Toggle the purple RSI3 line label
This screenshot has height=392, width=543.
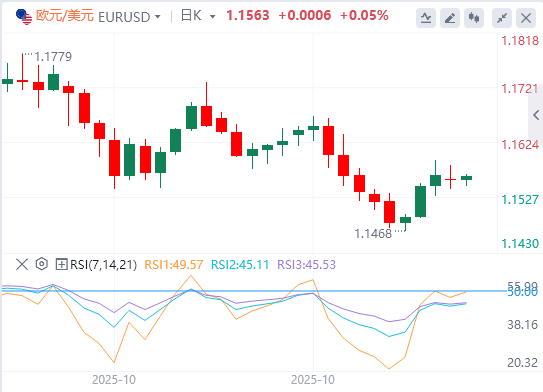306,265
